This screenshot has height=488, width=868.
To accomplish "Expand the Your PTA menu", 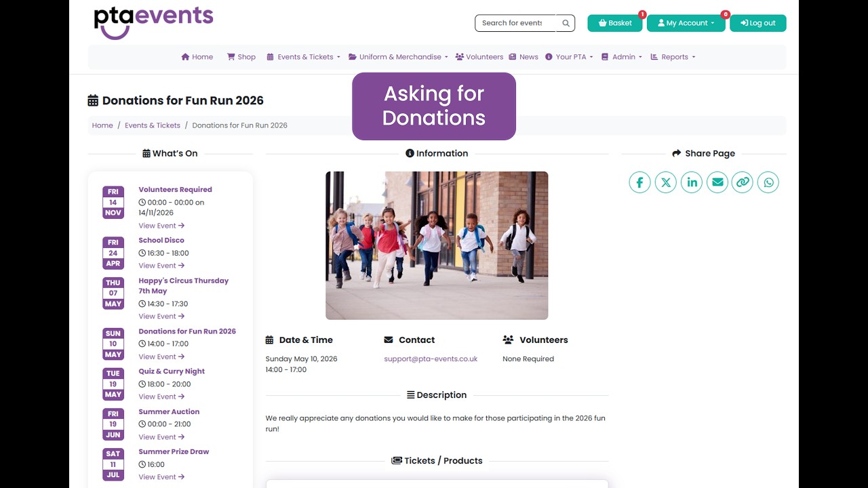I will (x=569, y=57).
